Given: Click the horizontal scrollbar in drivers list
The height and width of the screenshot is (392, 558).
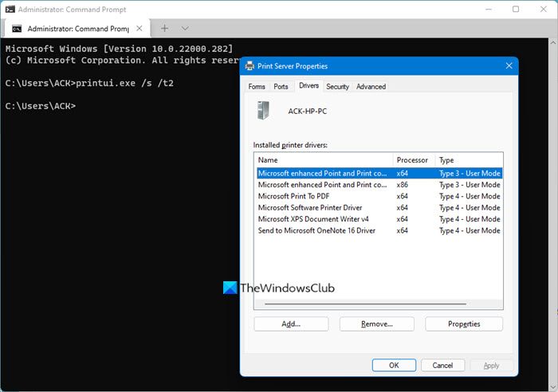Looking at the screenshot, I should pos(365,304).
